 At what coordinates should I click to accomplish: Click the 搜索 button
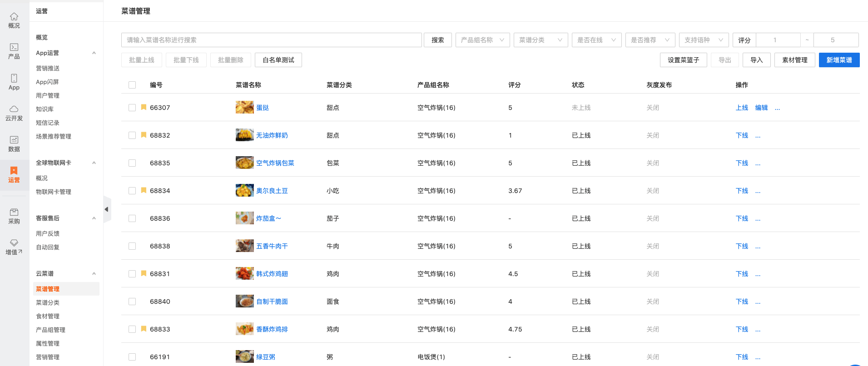[x=438, y=40]
